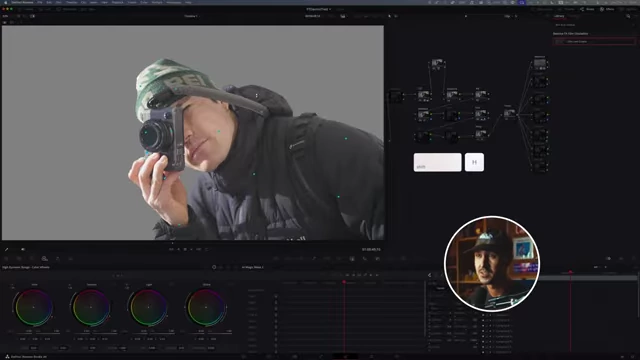640x360 pixels.
Task: Open the Apple menu
Action: tap(6, 2)
